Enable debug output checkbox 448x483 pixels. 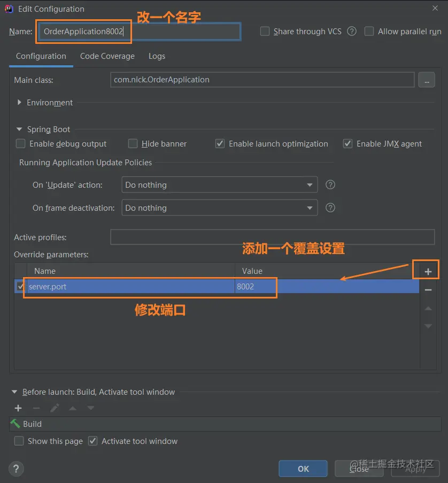coord(20,143)
